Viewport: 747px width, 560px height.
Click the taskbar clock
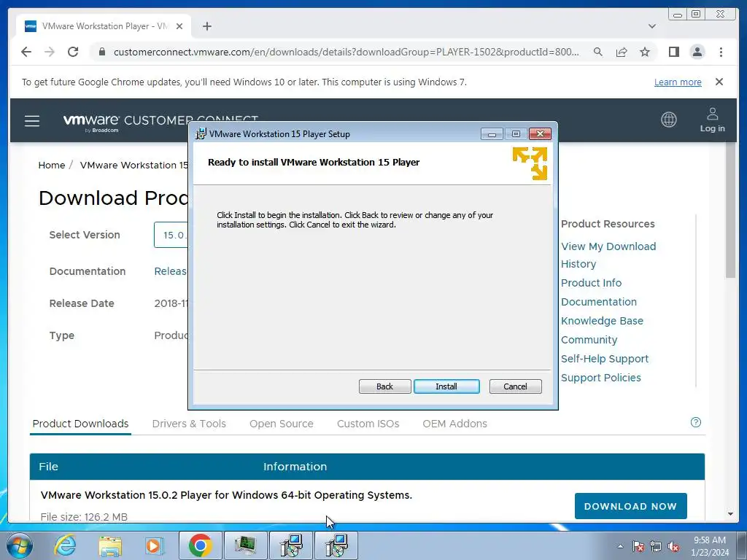point(710,546)
